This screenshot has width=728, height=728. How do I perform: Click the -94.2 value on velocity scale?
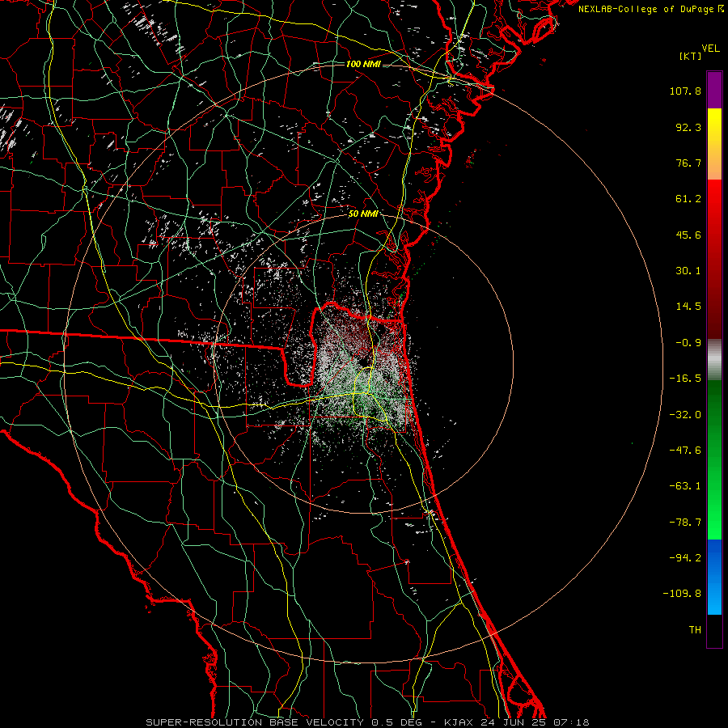(x=685, y=558)
